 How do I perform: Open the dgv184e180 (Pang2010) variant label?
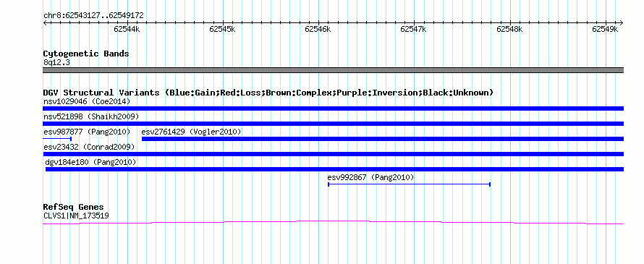(90, 162)
